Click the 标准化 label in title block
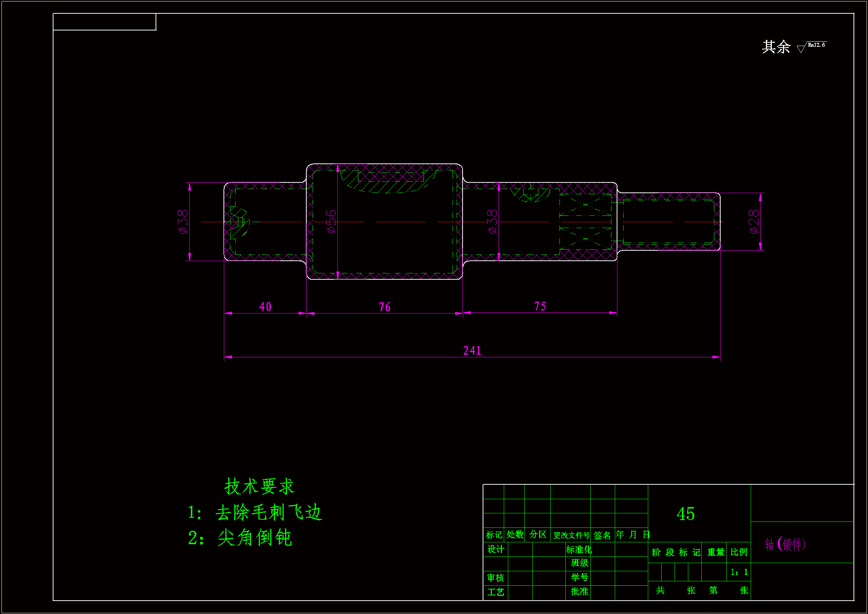This screenshot has width=868, height=614. tap(579, 549)
